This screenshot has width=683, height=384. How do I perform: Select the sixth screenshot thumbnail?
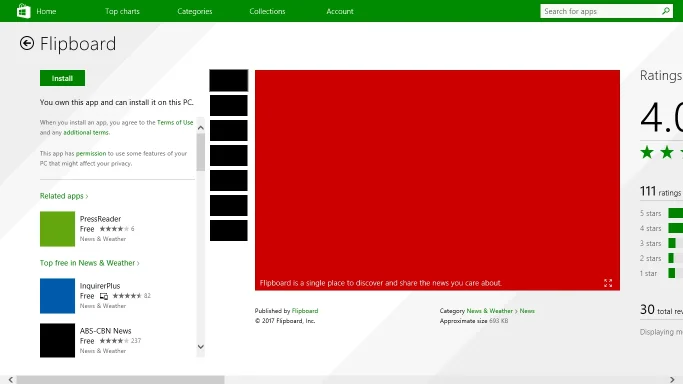click(229, 205)
